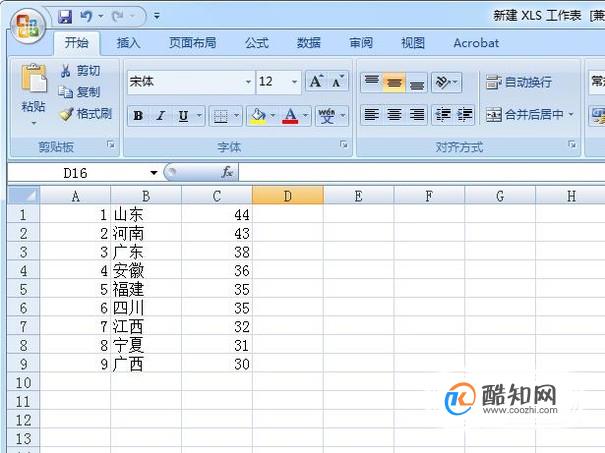Open the fill color palette arrow
This screenshot has width=605, height=453.
pyautogui.click(x=273, y=115)
